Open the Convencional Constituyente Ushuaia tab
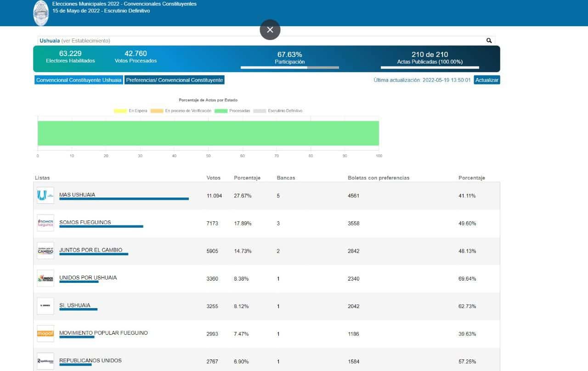Image resolution: width=588 pixels, height=371 pixels. 79,80
